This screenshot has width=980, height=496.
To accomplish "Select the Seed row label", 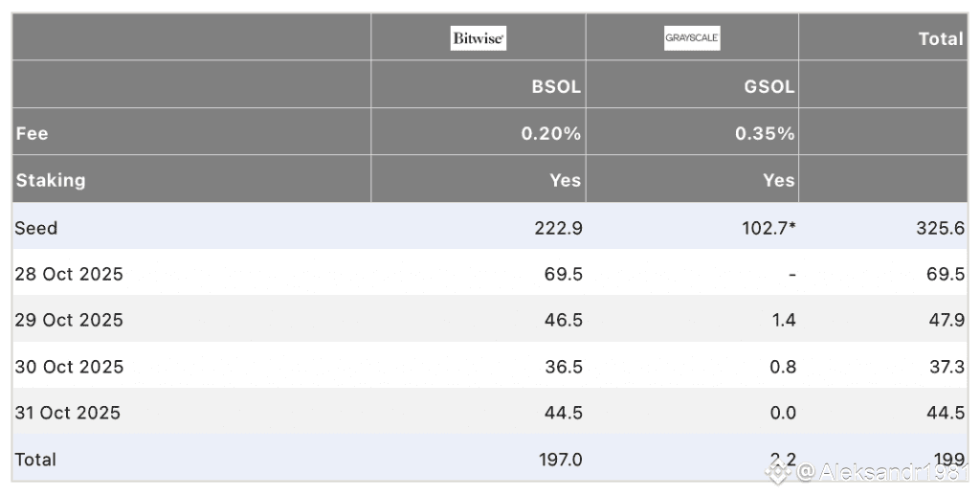I will pos(36,228).
